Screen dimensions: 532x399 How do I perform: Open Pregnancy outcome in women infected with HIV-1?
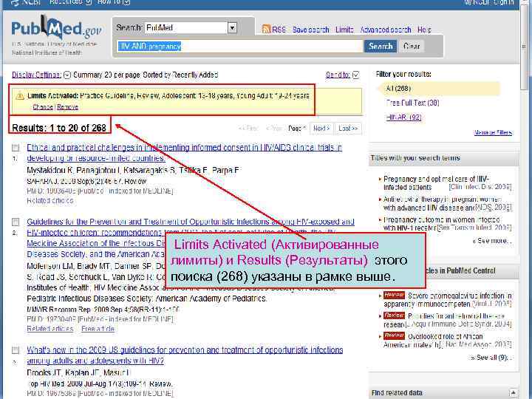coord(441,224)
